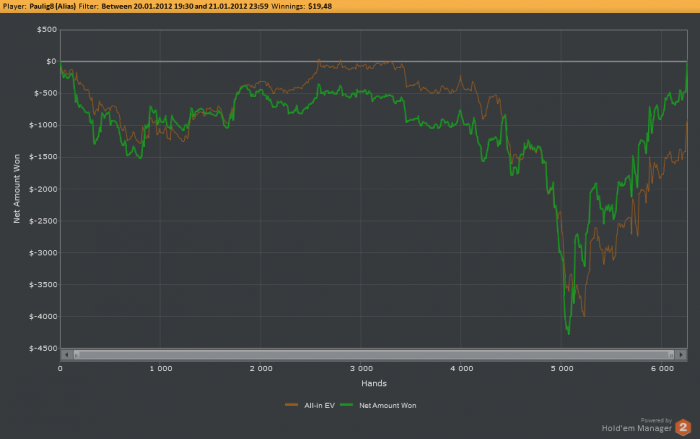This screenshot has width=700, height=439.
Task: Click the $-4000 y-axis label
Action: click(43, 317)
